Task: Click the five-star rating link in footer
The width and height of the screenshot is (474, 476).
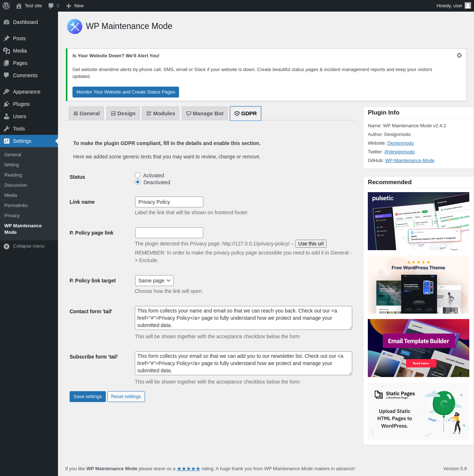Action: point(188,469)
